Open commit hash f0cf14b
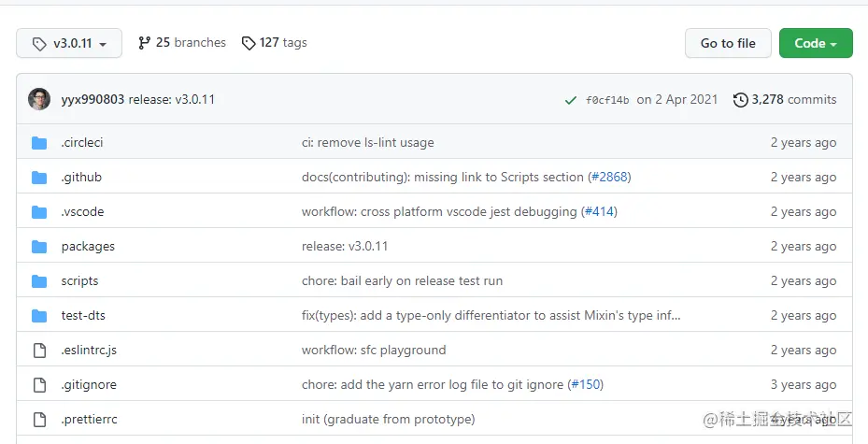Screen dimensions: 868x444 607,100
